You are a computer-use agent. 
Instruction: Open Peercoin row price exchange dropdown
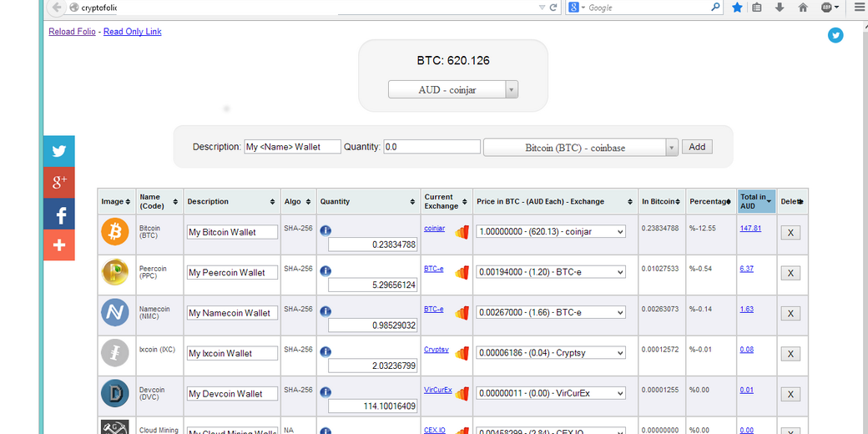coord(551,272)
